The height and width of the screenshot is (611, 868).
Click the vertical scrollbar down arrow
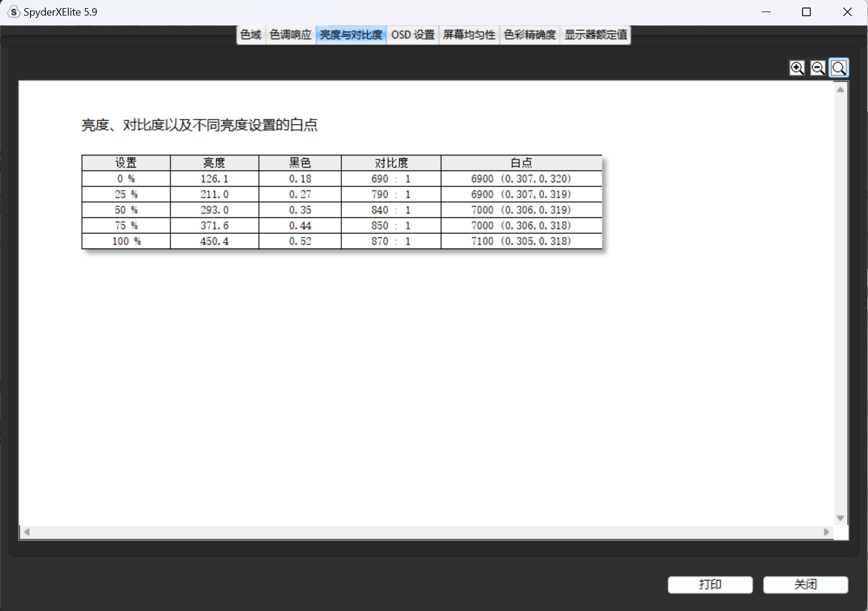pyautogui.click(x=841, y=518)
